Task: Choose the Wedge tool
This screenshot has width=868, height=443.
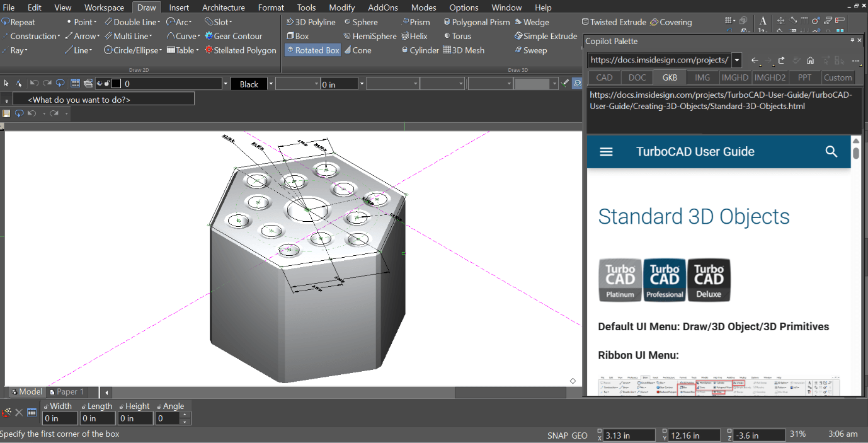Action: click(x=532, y=22)
